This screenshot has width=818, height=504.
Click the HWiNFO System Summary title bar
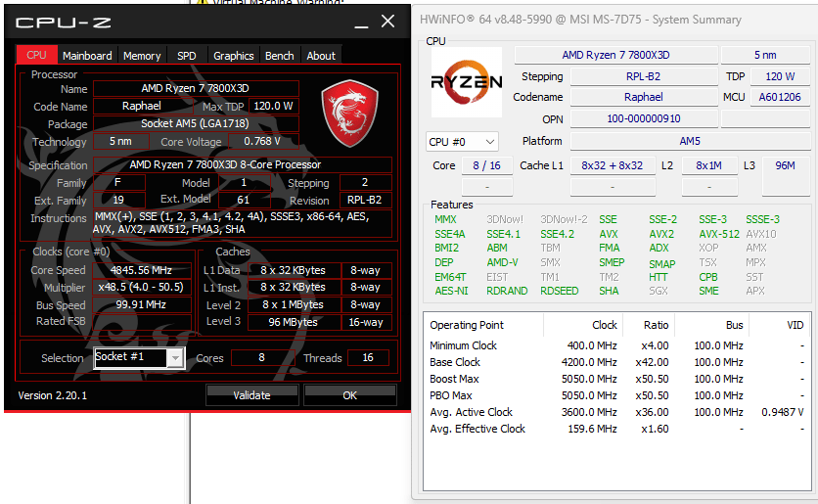click(x=615, y=20)
